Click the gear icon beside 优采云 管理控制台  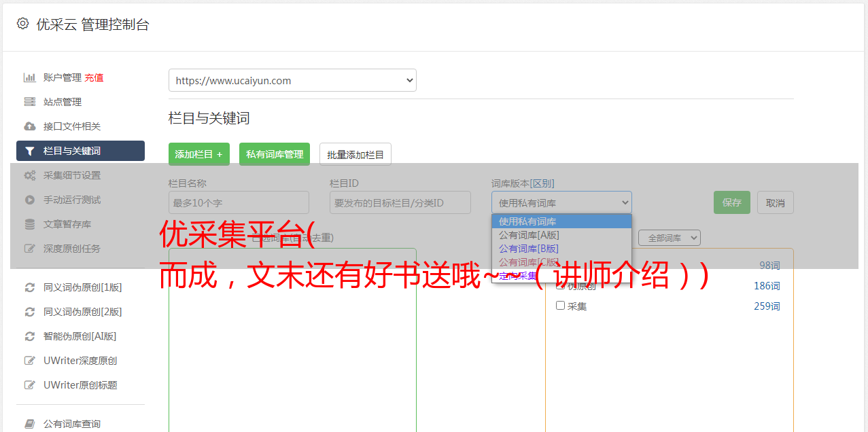pyautogui.click(x=22, y=24)
